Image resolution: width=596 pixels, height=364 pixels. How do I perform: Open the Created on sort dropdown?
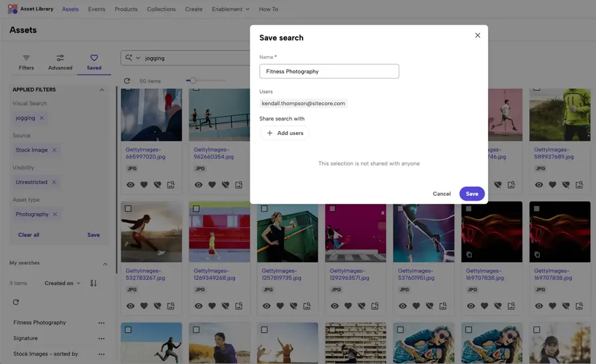(x=63, y=283)
